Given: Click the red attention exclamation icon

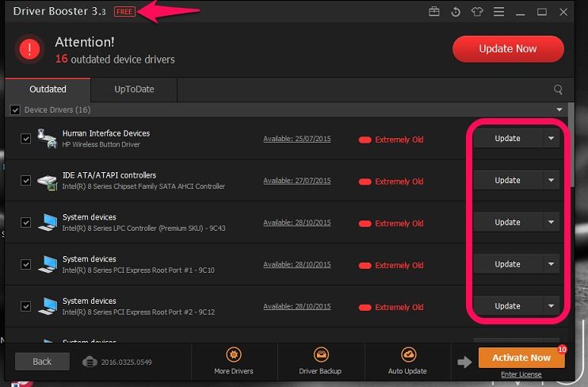Looking at the screenshot, I should click(29, 49).
